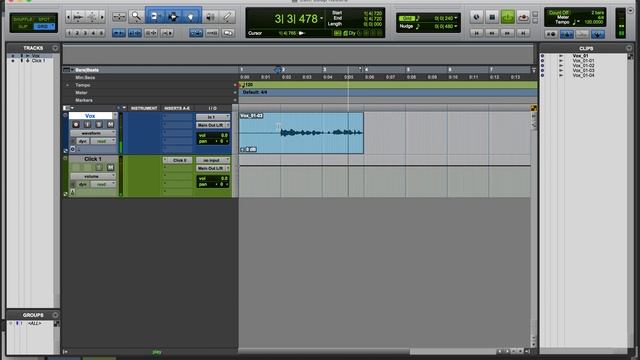Select the Selector tool

(173, 17)
